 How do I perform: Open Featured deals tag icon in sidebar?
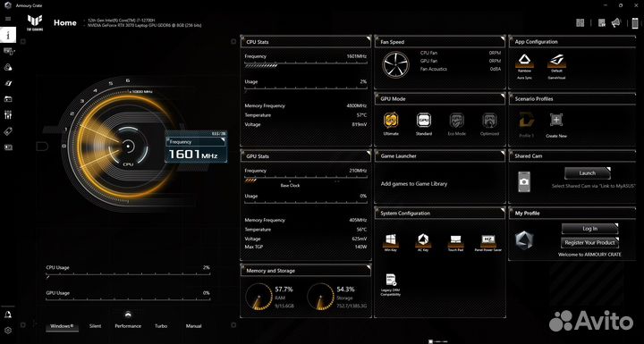(8, 131)
